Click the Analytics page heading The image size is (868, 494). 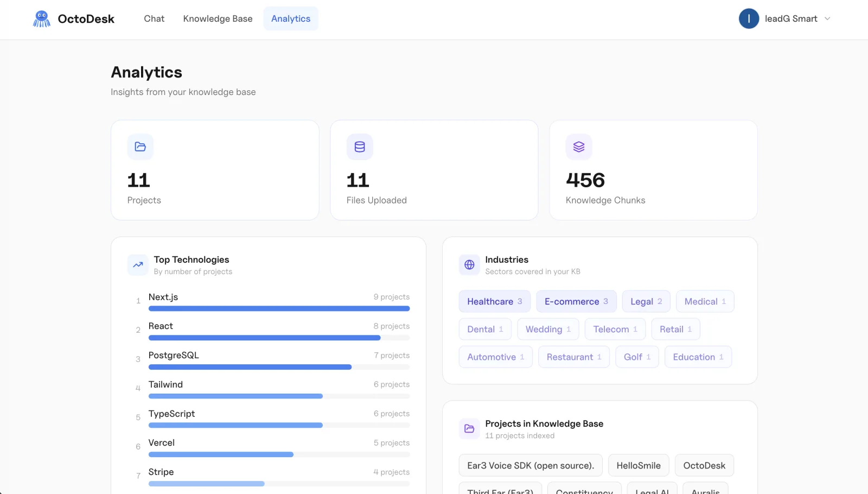click(146, 72)
